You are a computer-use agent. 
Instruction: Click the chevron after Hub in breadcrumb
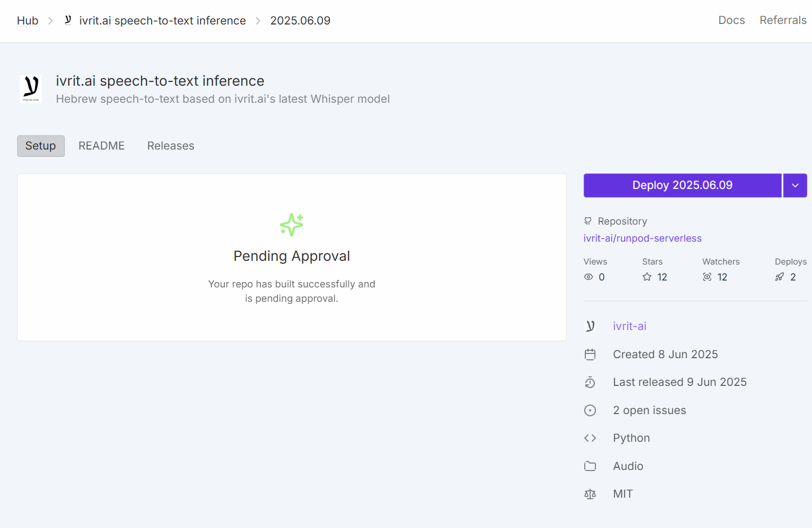[51, 21]
